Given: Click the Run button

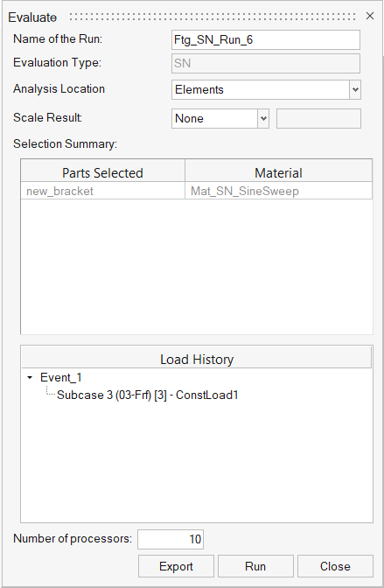Looking at the screenshot, I should [x=255, y=566].
